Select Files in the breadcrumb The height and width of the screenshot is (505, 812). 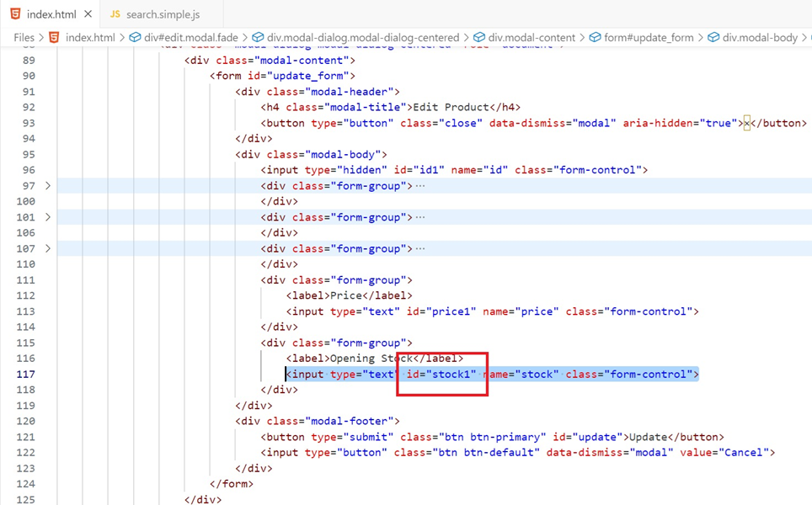point(24,37)
